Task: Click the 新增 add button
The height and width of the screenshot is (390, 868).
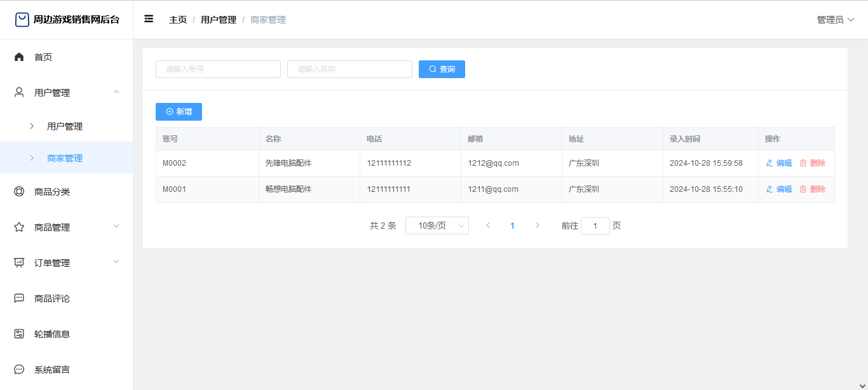Action: point(179,112)
